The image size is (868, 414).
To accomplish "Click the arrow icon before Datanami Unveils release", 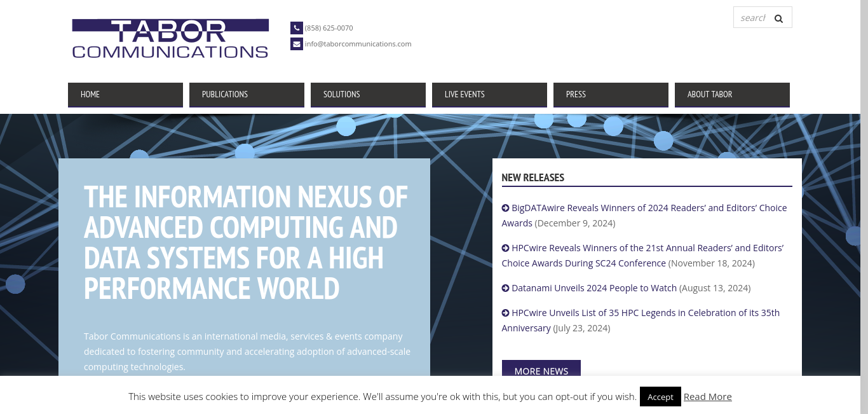I will point(505,288).
